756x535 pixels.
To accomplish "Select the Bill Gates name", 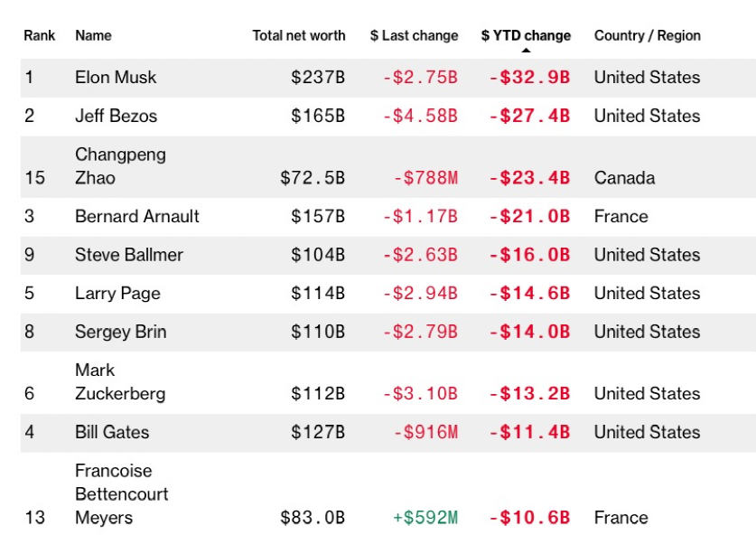I will click(x=112, y=432).
